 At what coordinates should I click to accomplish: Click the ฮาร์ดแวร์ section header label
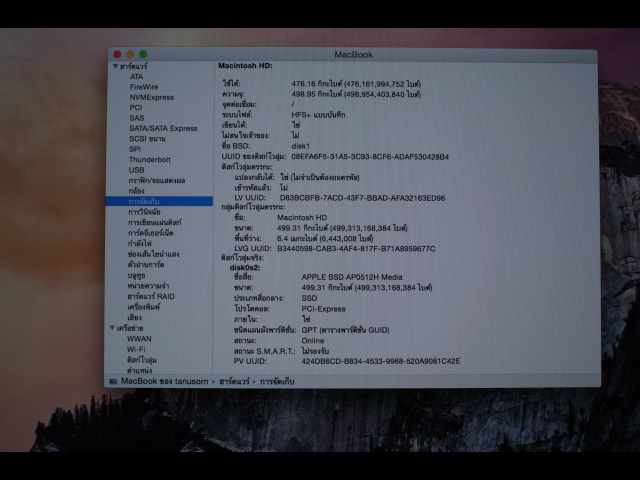pos(134,66)
